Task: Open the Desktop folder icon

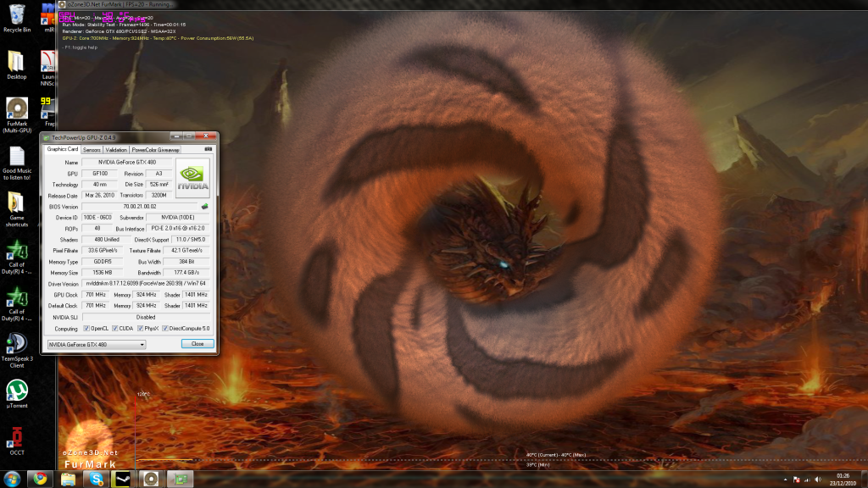Action: (x=17, y=65)
